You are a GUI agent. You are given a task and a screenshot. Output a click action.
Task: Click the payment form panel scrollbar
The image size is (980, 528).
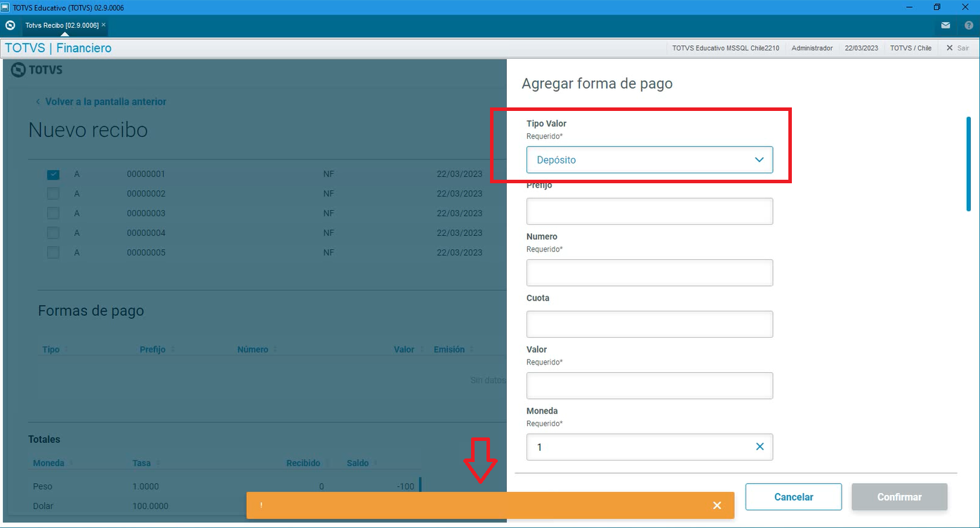pyautogui.click(x=969, y=164)
